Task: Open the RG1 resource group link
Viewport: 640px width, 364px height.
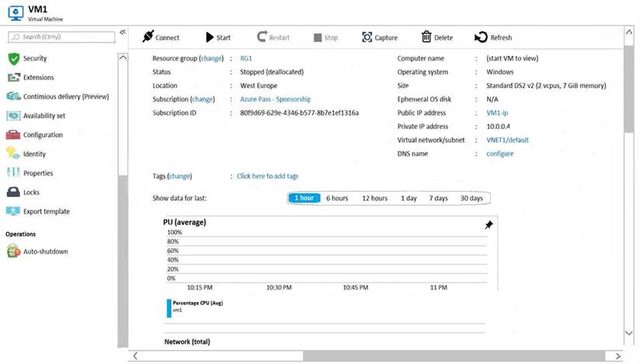Action: (x=245, y=58)
